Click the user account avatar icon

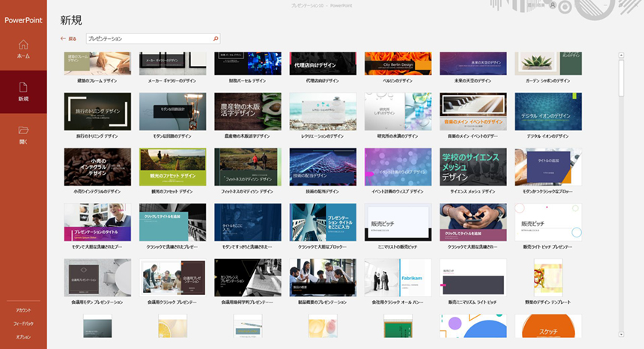click(x=553, y=5)
